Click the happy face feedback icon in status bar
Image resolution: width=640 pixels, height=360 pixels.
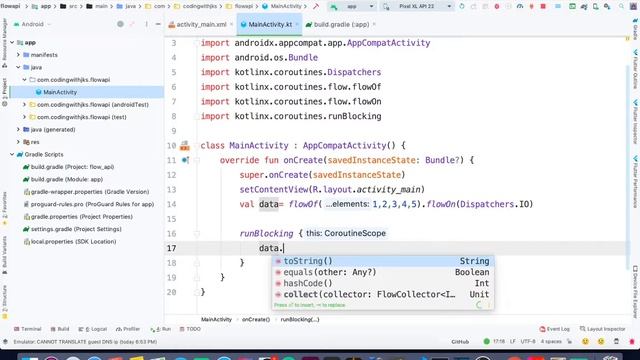click(585, 341)
